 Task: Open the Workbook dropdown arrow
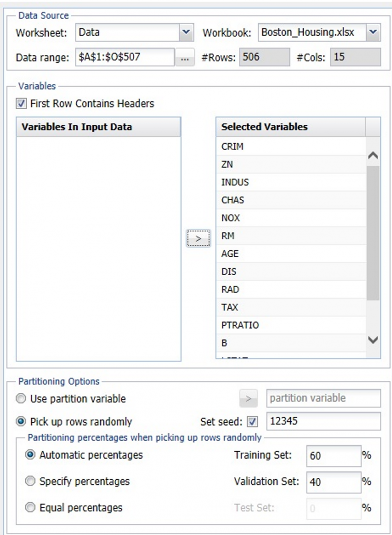[x=373, y=33]
